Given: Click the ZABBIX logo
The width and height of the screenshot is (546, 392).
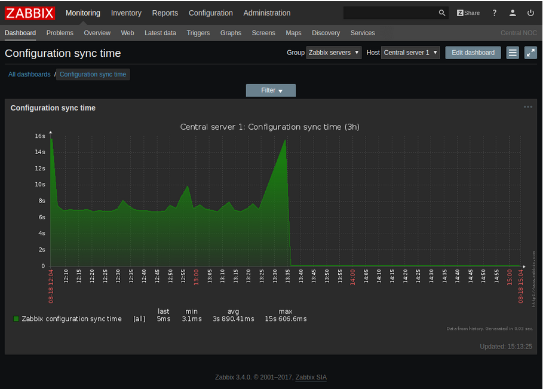Looking at the screenshot, I should 30,13.
